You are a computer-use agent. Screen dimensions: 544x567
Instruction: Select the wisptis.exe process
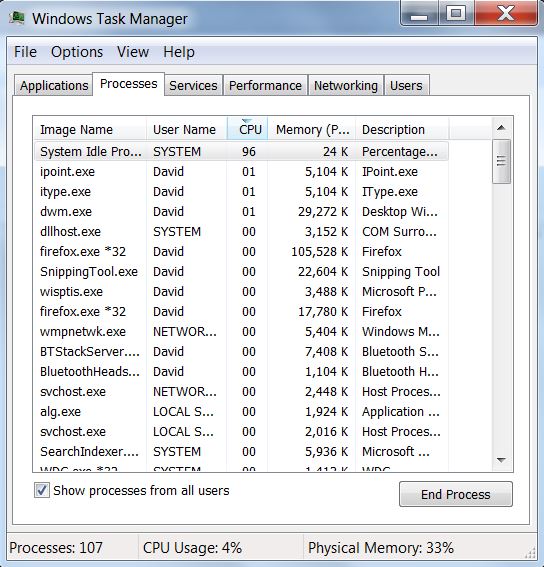click(x=241, y=291)
